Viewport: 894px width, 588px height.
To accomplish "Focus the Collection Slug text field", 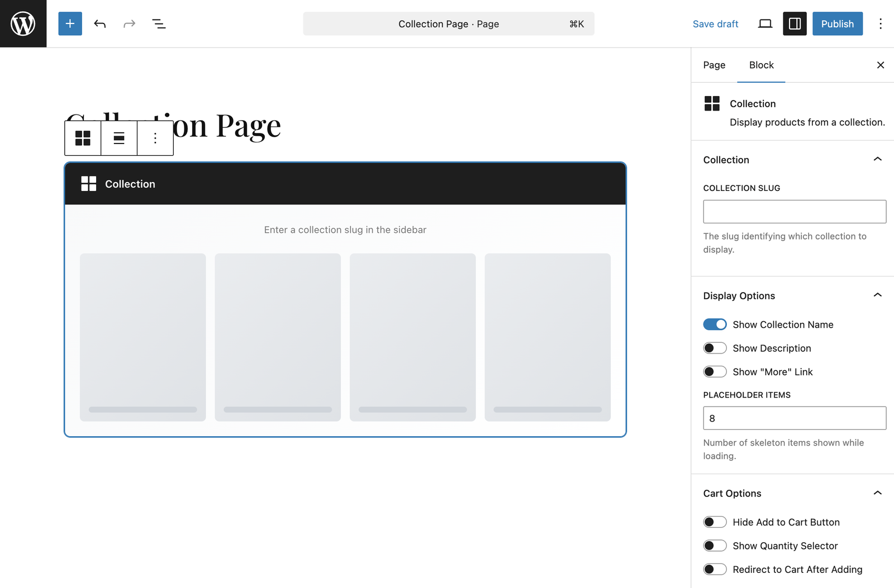I will [794, 212].
